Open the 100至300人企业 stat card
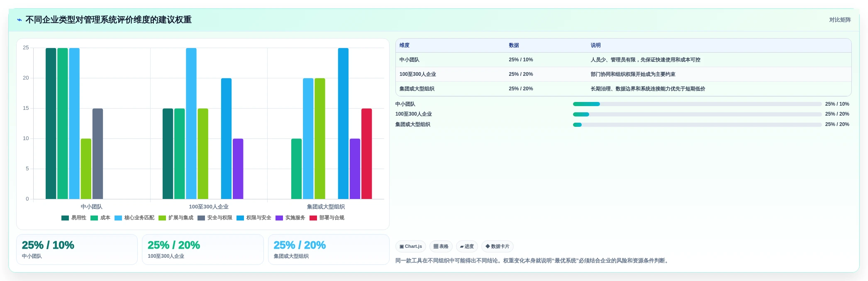The height and width of the screenshot is (281, 868). point(203,250)
